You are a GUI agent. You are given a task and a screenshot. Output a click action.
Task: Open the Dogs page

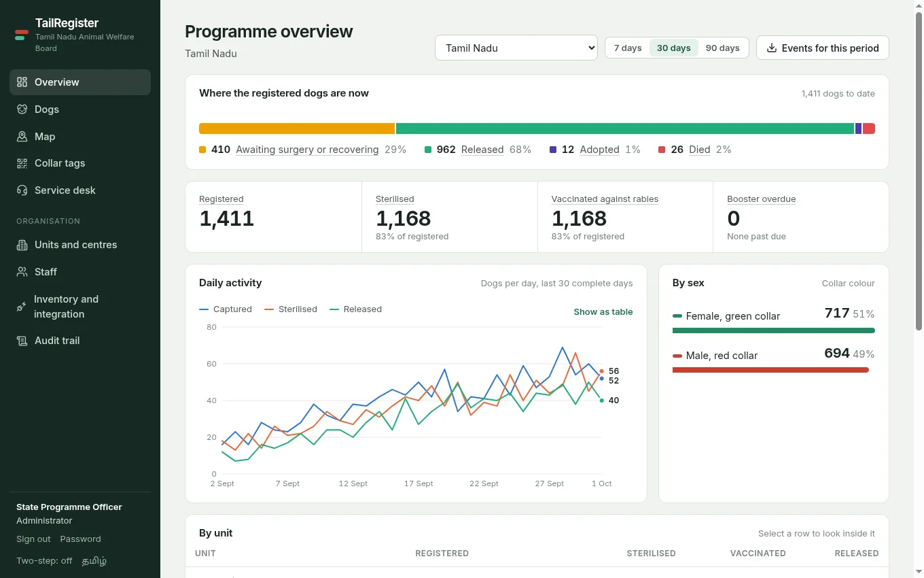coord(80,109)
